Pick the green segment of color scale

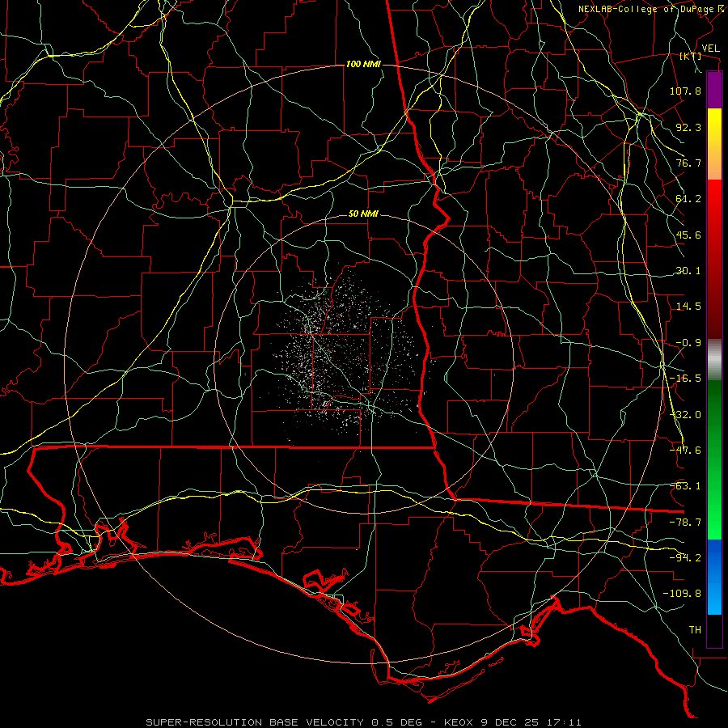(x=714, y=459)
